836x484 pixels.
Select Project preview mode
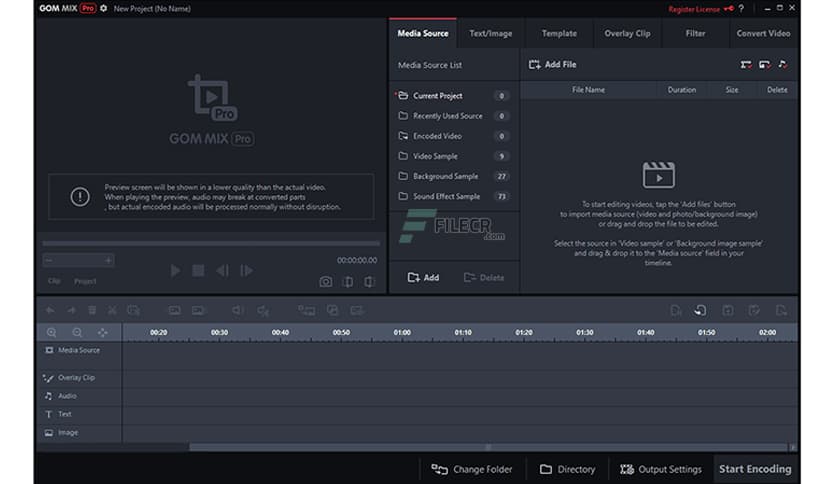click(x=85, y=281)
